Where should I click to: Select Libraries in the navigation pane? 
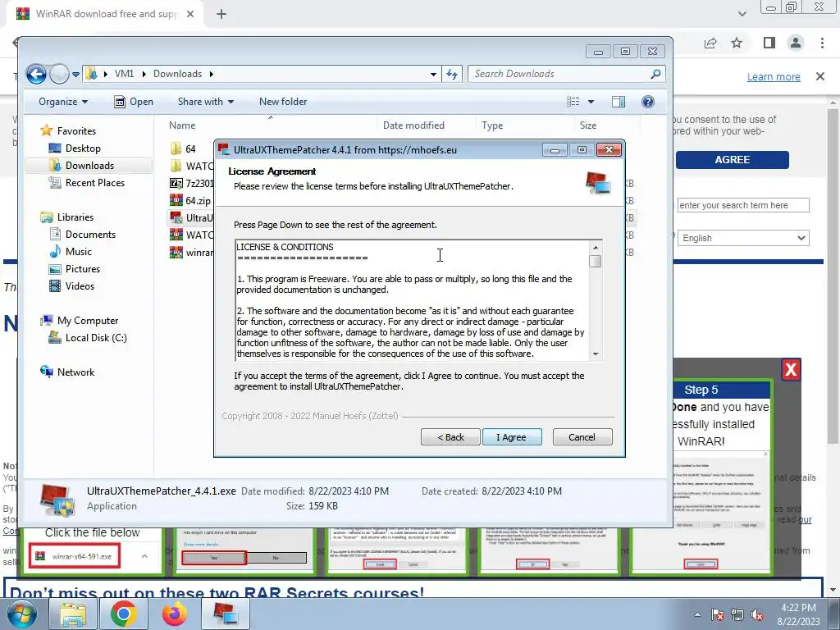67,217
